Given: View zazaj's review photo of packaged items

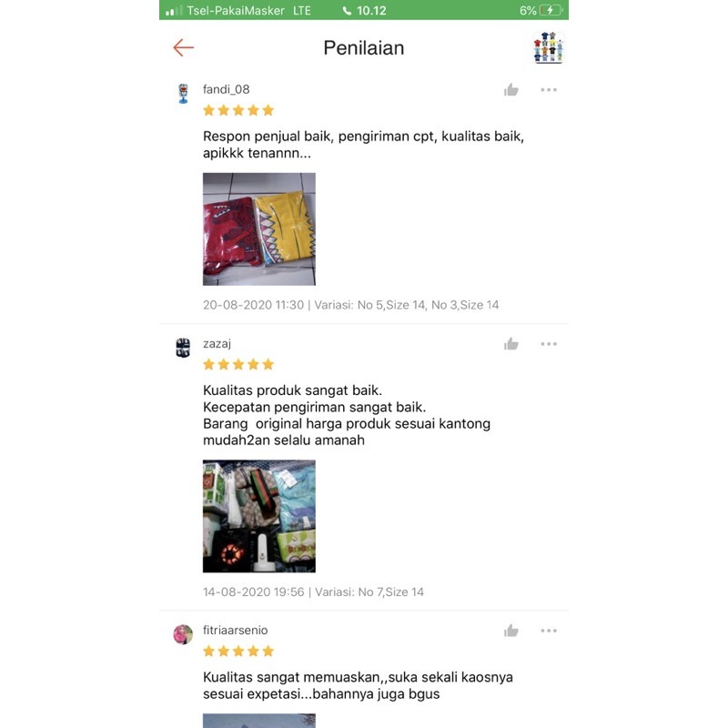Looking at the screenshot, I should (x=259, y=516).
